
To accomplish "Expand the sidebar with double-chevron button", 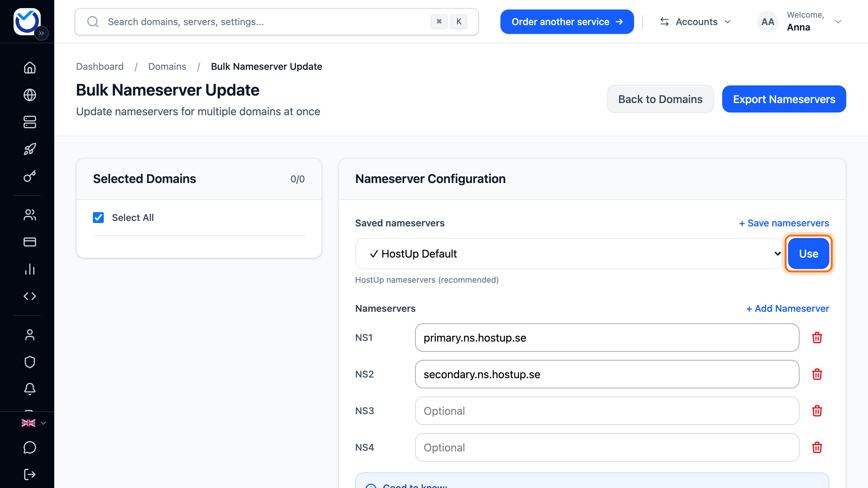I will (x=41, y=33).
